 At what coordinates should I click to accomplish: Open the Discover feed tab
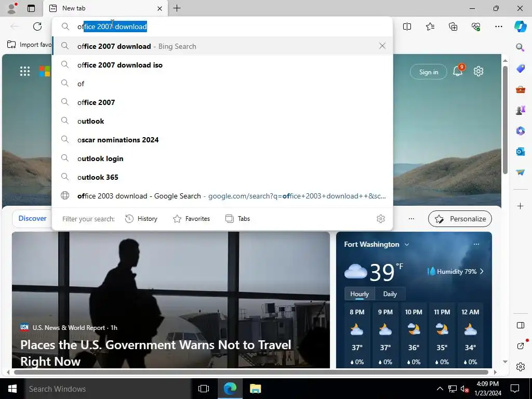coord(32,219)
